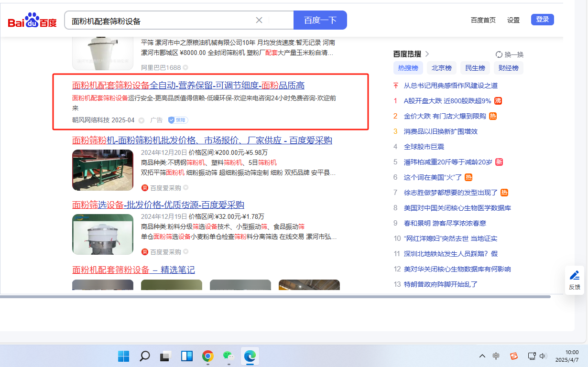
Task: Click the green sieve machine thumbnail
Action: [103, 170]
